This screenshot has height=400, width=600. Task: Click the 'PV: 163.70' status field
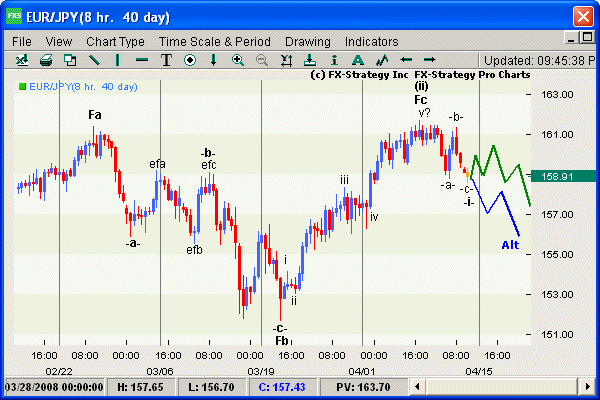363,387
